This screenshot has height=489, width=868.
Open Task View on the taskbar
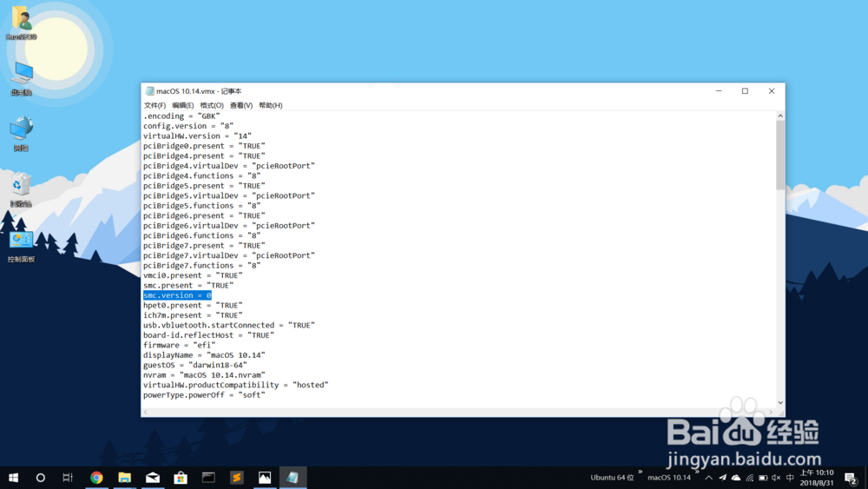[68, 478]
